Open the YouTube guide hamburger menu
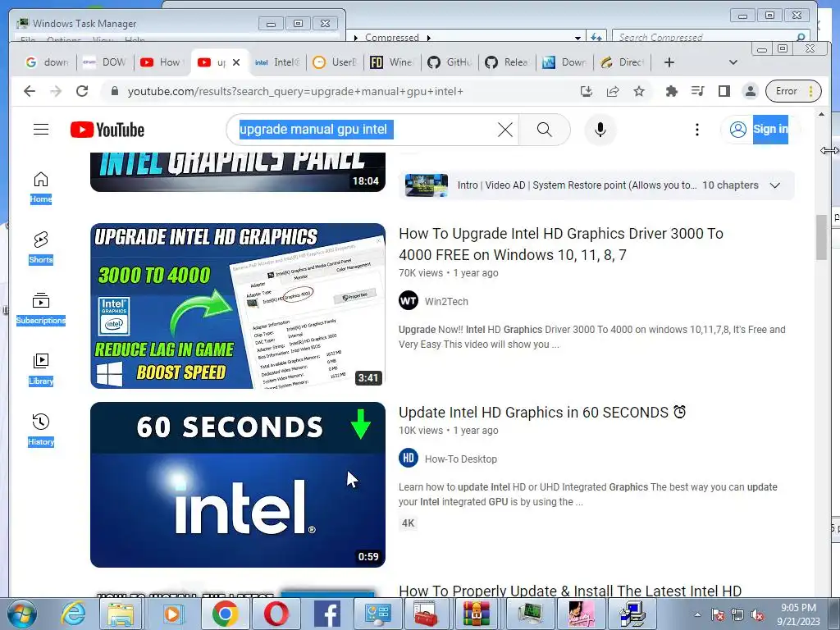 click(41, 130)
